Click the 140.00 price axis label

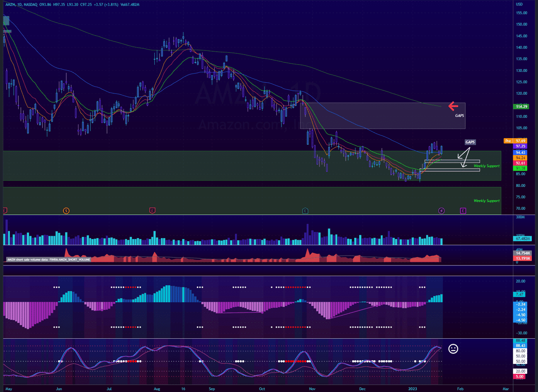[x=521, y=48]
